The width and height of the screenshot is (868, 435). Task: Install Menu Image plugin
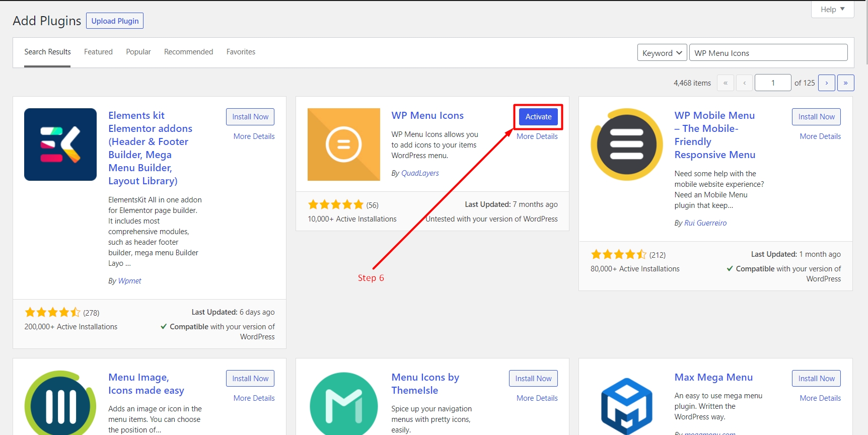tap(250, 379)
